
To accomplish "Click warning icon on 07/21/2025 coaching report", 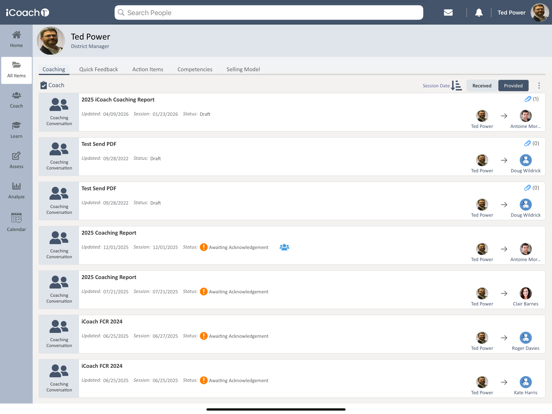I will [203, 291].
